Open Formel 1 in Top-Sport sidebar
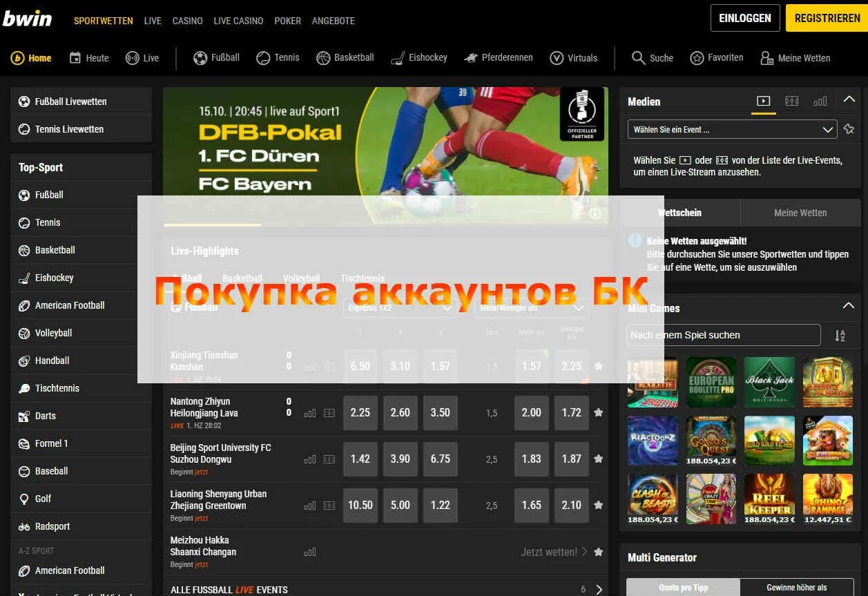The height and width of the screenshot is (596, 868). tap(81, 443)
